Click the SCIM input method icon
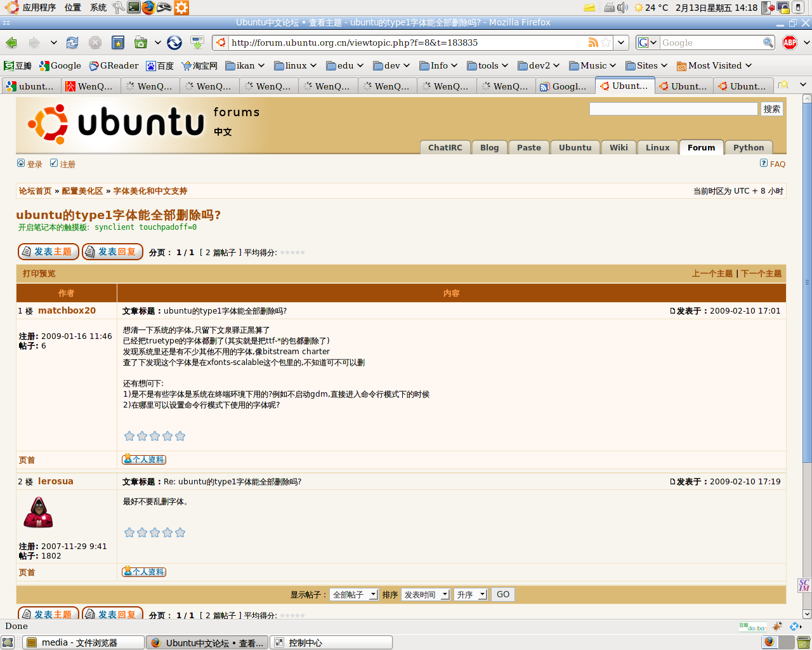 804,585
